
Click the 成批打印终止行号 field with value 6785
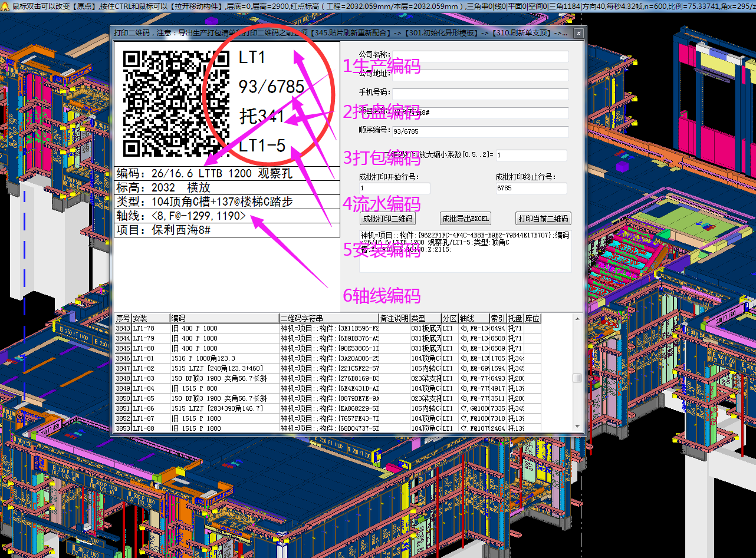531,189
